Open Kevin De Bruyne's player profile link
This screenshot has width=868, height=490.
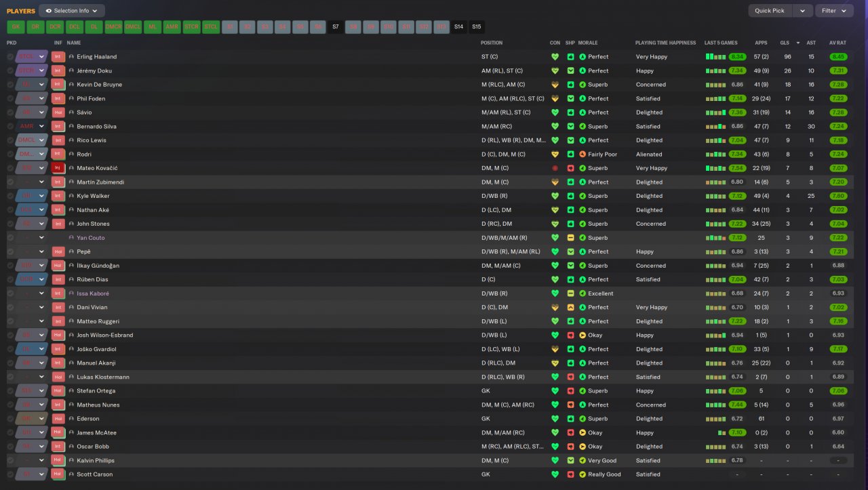coord(100,85)
